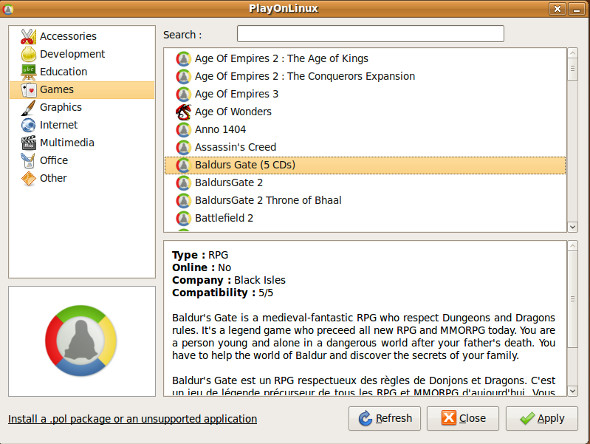Click the game list scrollbar thumb
This screenshot has height=444, width=590.
[x=572, y=69]
